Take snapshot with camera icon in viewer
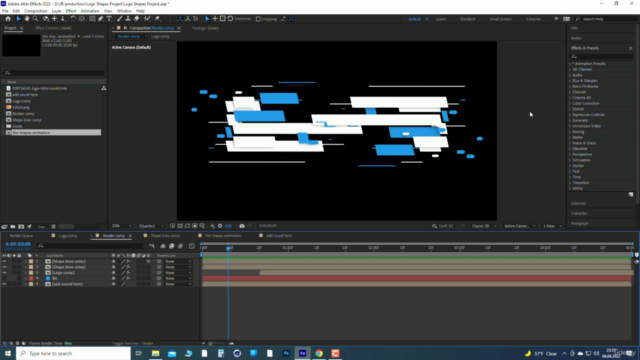Image resolution: width=640 pixels, height=360 pixels. tap(242, 226)
